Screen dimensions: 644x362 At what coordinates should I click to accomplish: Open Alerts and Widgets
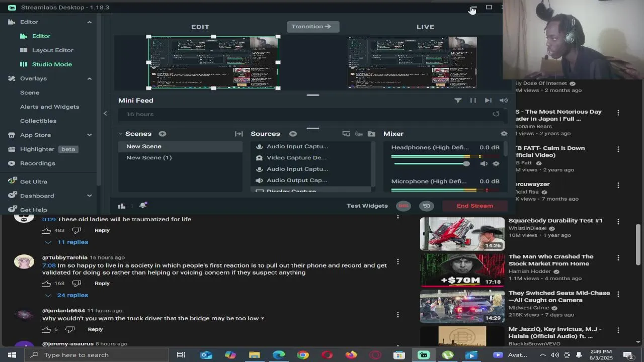(49, 107)
